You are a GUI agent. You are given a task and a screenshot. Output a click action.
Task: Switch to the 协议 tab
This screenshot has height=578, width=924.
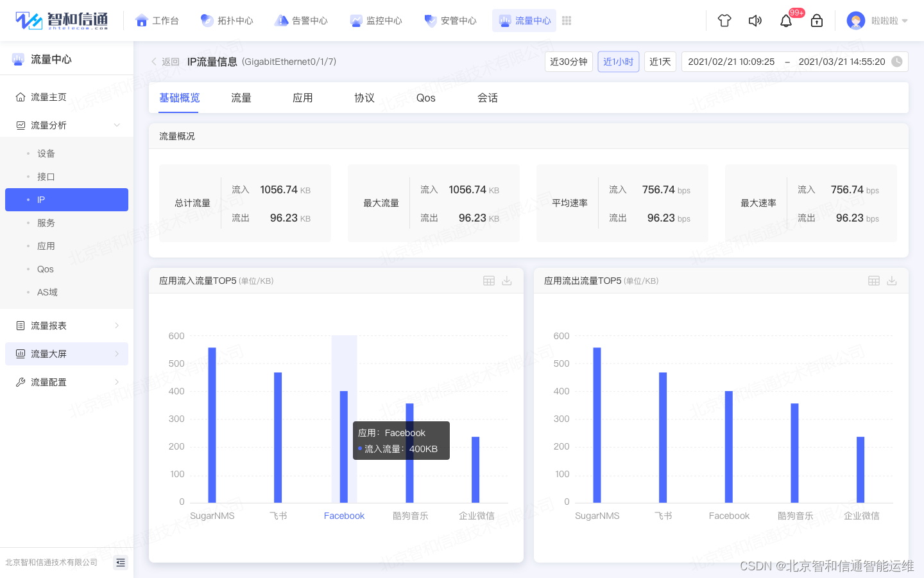point(364,98)
